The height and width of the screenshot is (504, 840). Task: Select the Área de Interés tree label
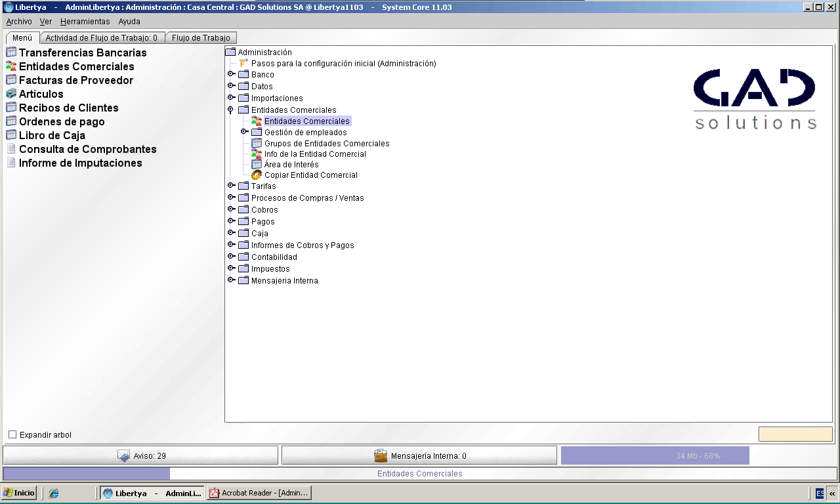coord(291,165)
